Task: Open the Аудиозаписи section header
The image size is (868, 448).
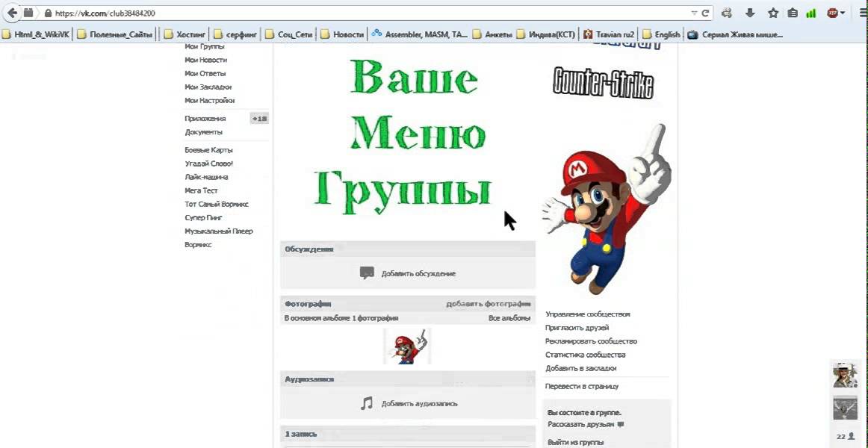Action: [407, 379]
